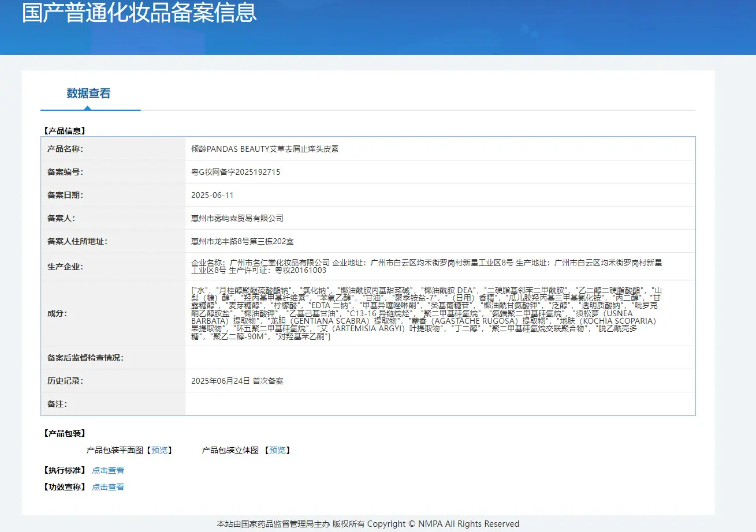
Task: Select the address 惠州市龙丰路8号第三栋202室
Action: [x=242, y=241]
